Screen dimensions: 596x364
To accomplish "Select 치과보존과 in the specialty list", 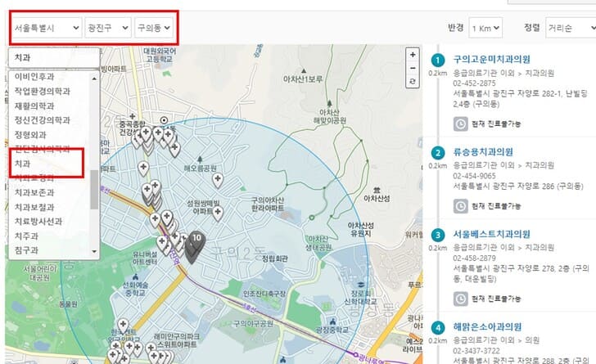I will point(34,193).
